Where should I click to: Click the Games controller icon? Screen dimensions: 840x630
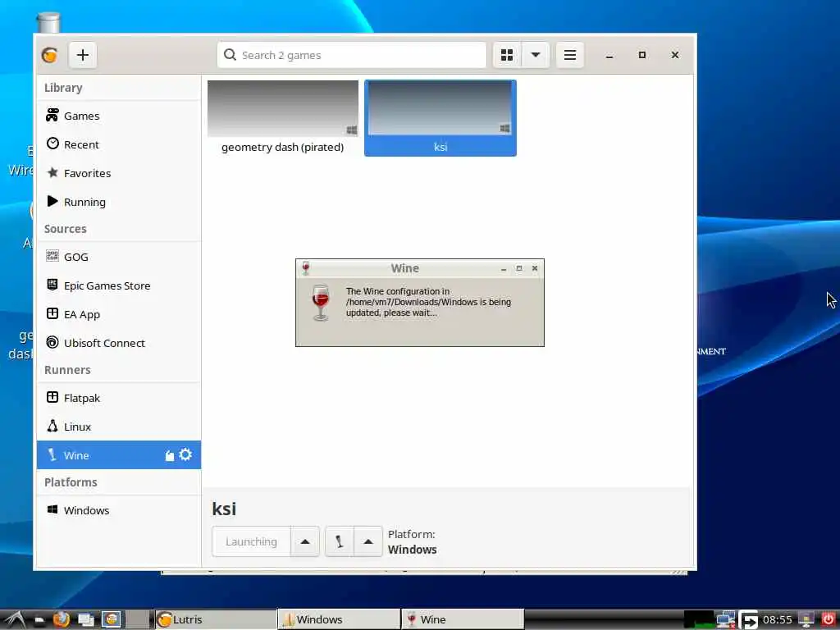coord(52,115)
